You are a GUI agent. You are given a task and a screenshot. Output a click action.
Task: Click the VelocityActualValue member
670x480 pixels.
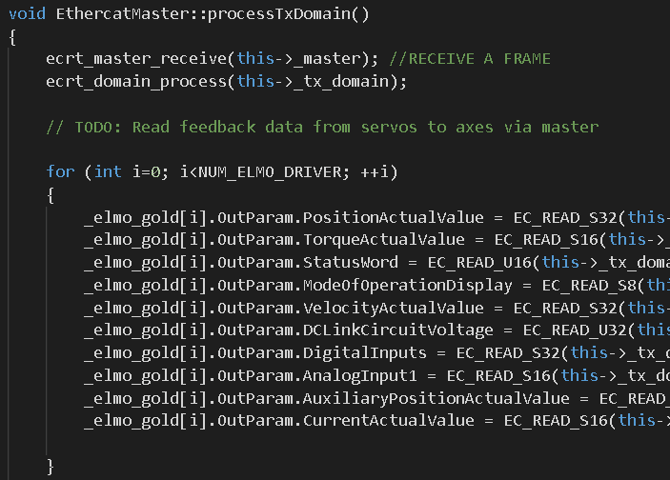(x=393, y=307)
